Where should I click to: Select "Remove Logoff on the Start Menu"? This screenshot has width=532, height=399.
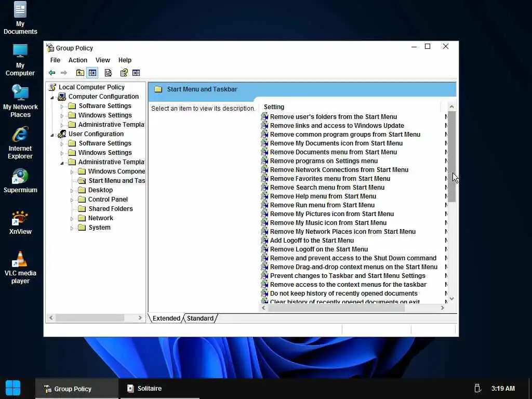319,249
